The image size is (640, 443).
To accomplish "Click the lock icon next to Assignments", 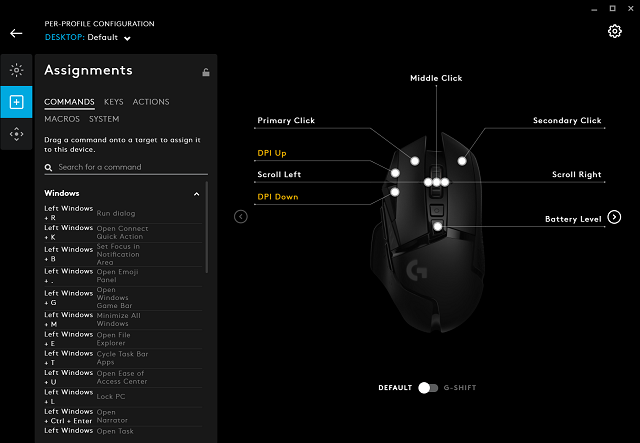I will [x=205, y=72].
